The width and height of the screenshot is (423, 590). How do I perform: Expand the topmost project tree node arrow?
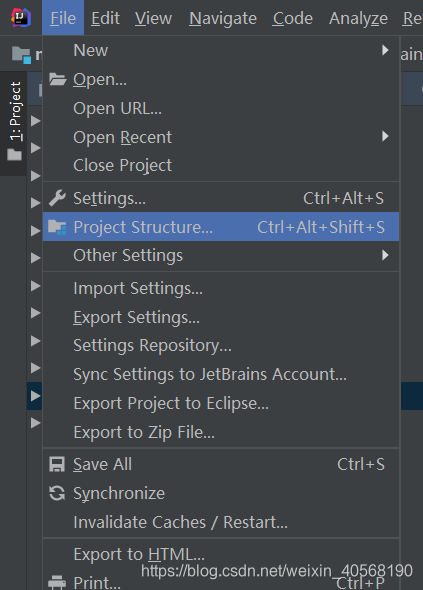point(35,121)
